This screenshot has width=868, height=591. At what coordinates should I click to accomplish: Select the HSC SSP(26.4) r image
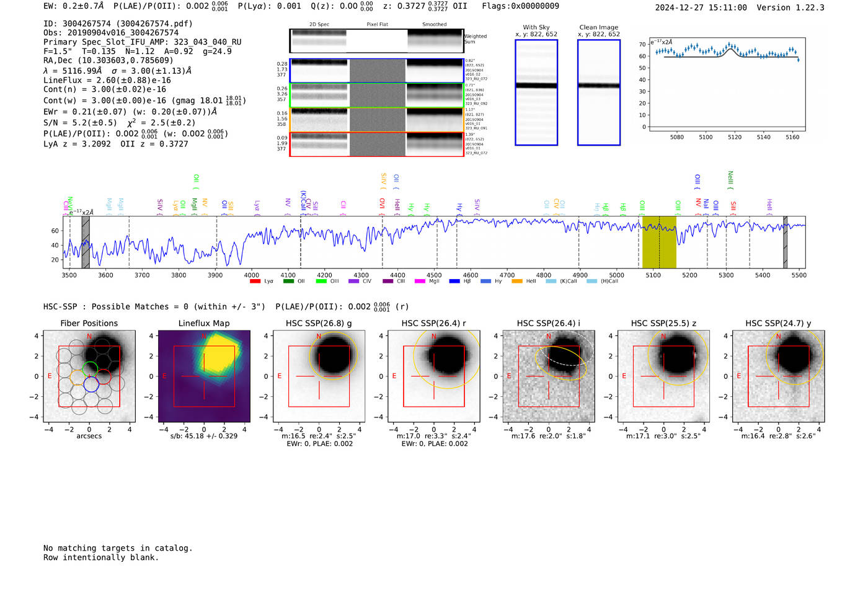pos(433,376)
